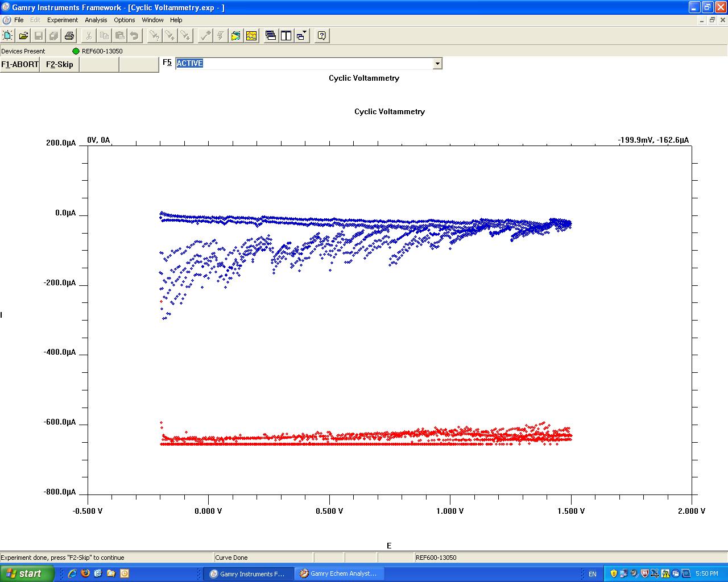Click the tile windows side-by-side icon
Viewport: 728px width, 582px height.
[x=286, y=36]
